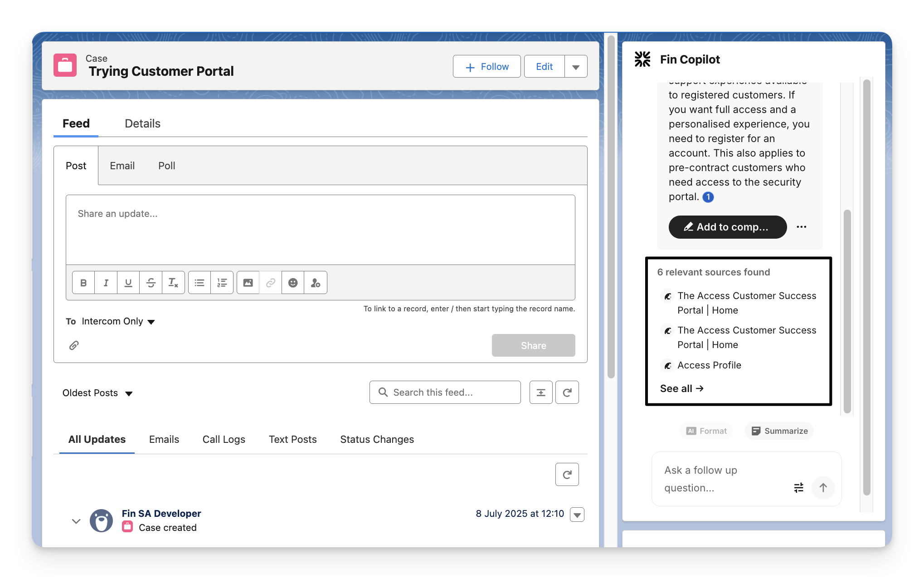
Task: Insert a numbered list
Action: [222, 283]
